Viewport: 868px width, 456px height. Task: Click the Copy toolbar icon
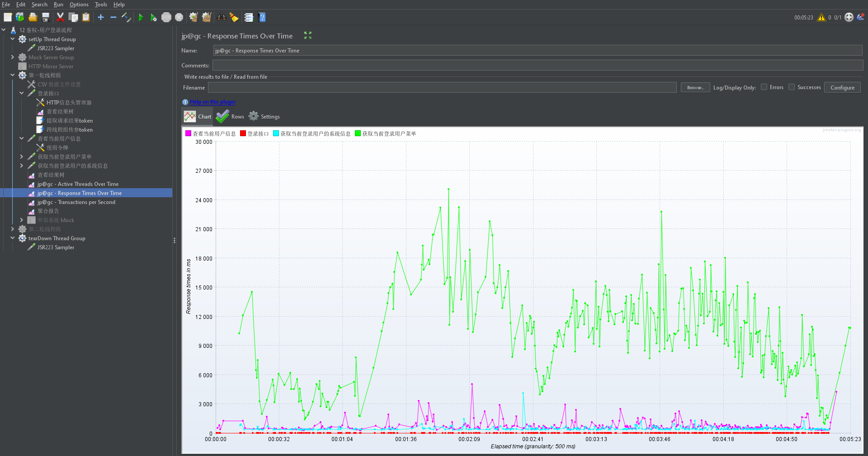(x=73, y=17)
